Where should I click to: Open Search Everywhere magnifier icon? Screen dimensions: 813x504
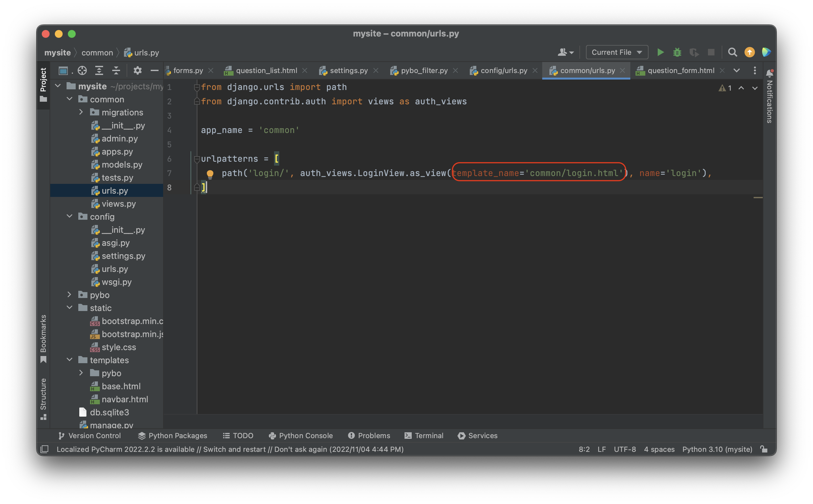[732, 52]
